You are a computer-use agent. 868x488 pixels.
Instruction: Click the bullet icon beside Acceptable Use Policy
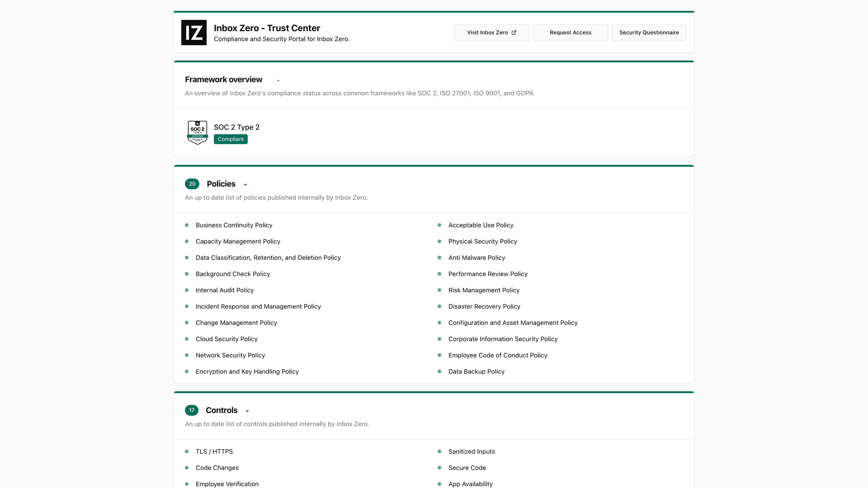[x=439, y=225]
